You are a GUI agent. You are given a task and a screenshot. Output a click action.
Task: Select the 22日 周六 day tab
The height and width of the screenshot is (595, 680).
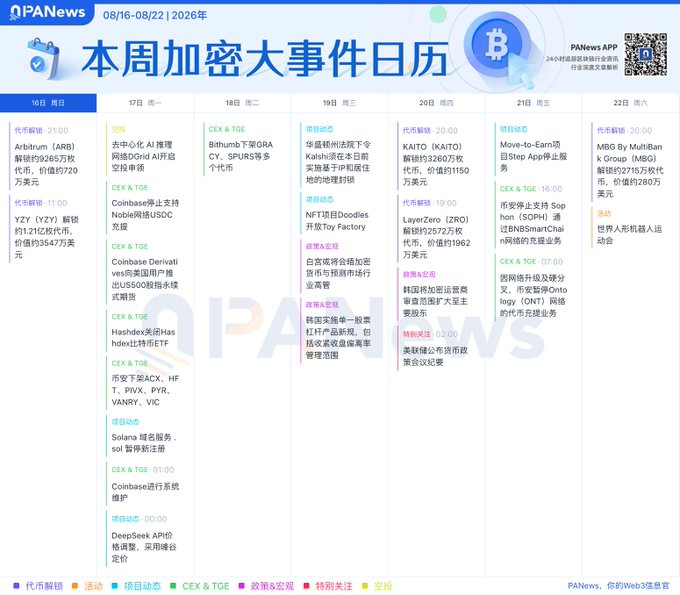point(631,103)
